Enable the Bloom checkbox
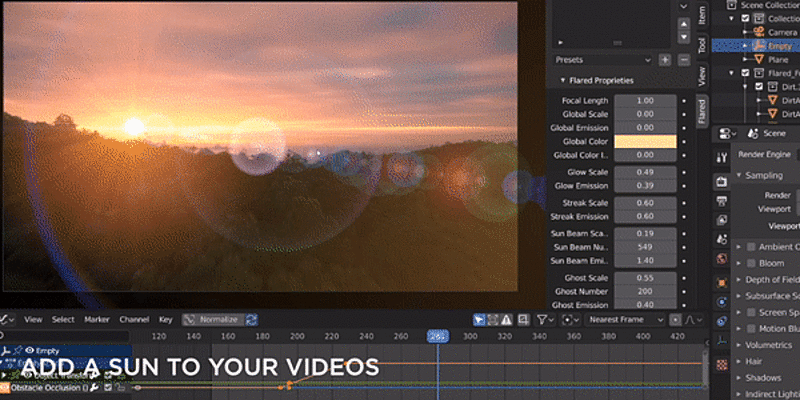The width and height of the screenshot is (800, 400). click(751, 263)
